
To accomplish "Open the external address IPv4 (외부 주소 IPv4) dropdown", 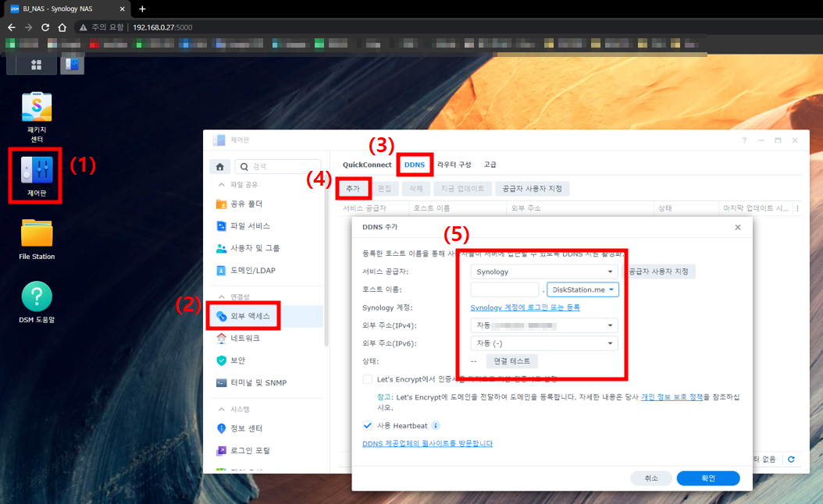I will (543, 325).
